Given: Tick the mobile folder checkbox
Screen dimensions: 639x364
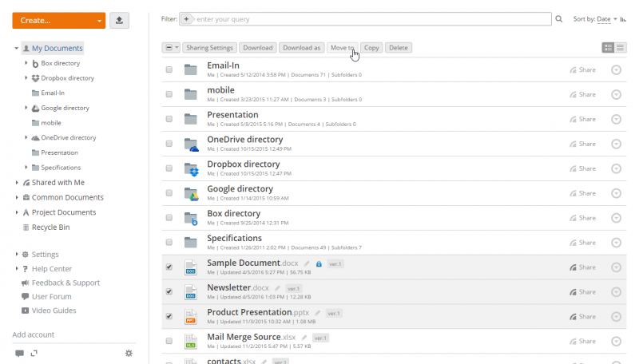Looking at the screenshot, I should click(x=169, y=94).
